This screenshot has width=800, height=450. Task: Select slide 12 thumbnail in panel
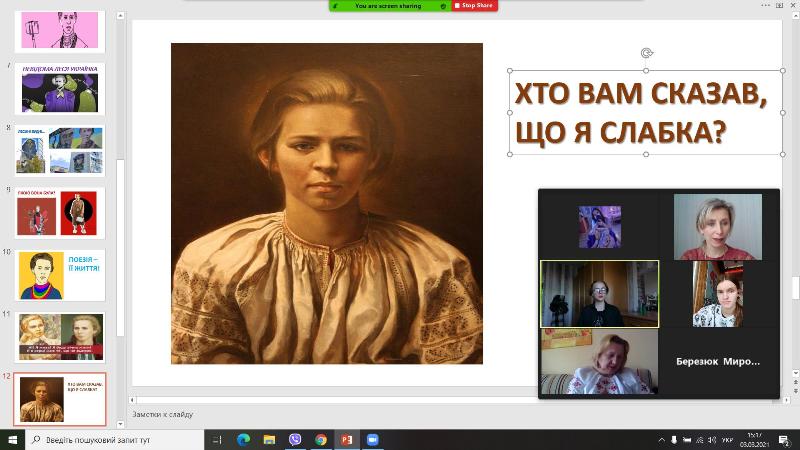(60, 399)
